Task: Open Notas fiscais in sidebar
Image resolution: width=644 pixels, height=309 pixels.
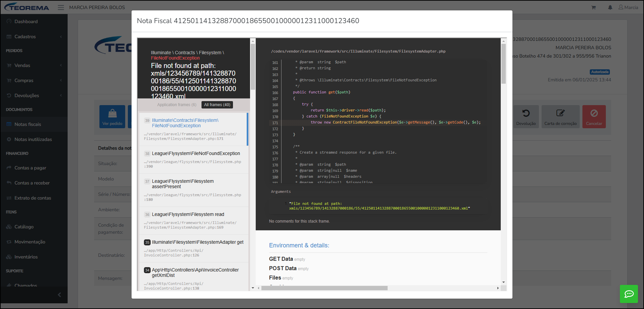Action: pyautogui.click(x=34, y=124)
